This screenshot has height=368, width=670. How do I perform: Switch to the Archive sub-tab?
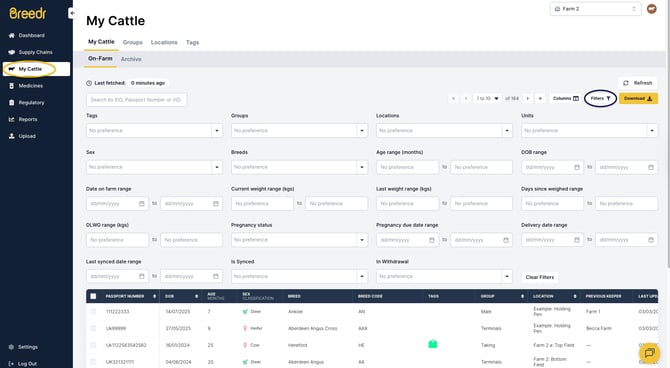(x=131, y=59)
